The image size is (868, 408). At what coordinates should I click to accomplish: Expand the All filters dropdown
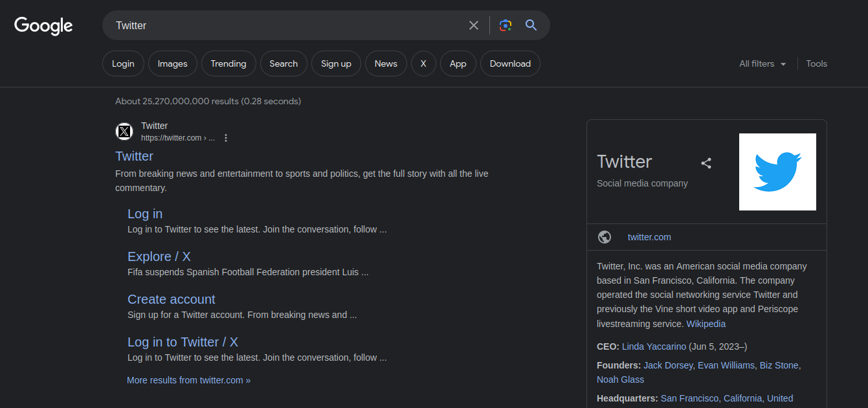[762, 63]
